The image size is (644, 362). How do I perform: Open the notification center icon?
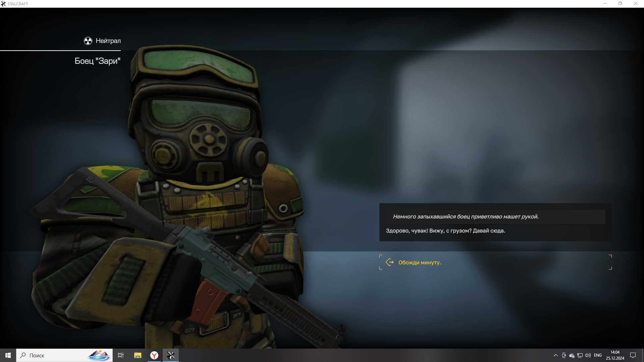click(633, 355)
